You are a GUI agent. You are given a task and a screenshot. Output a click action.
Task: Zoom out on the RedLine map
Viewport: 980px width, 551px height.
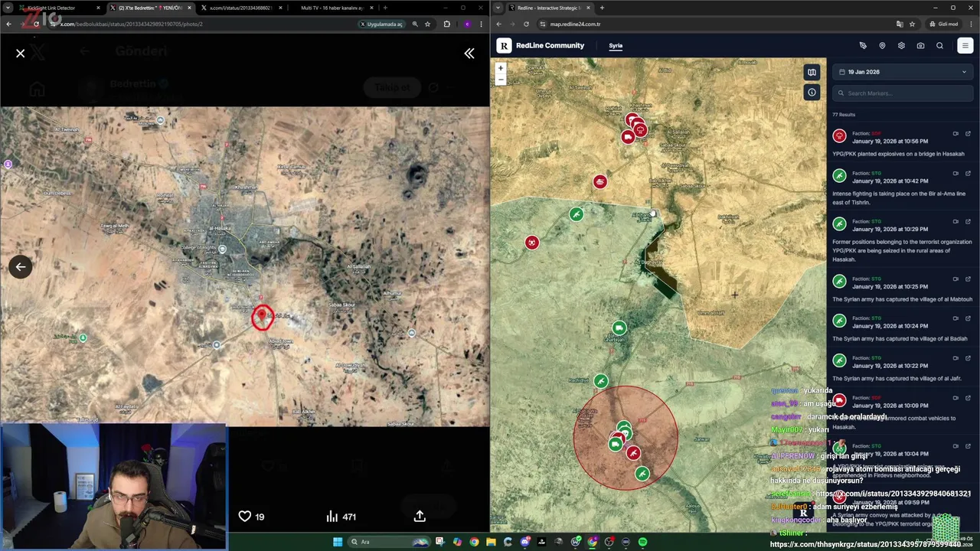point(501,79)
